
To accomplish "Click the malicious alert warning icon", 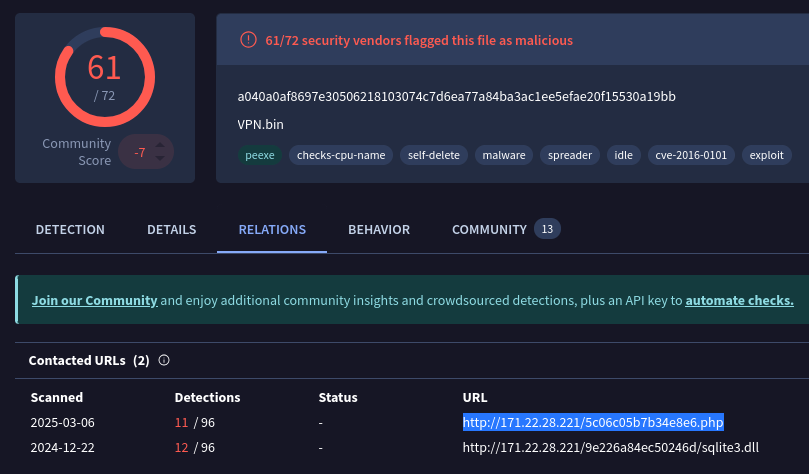I will coord(247,40).
